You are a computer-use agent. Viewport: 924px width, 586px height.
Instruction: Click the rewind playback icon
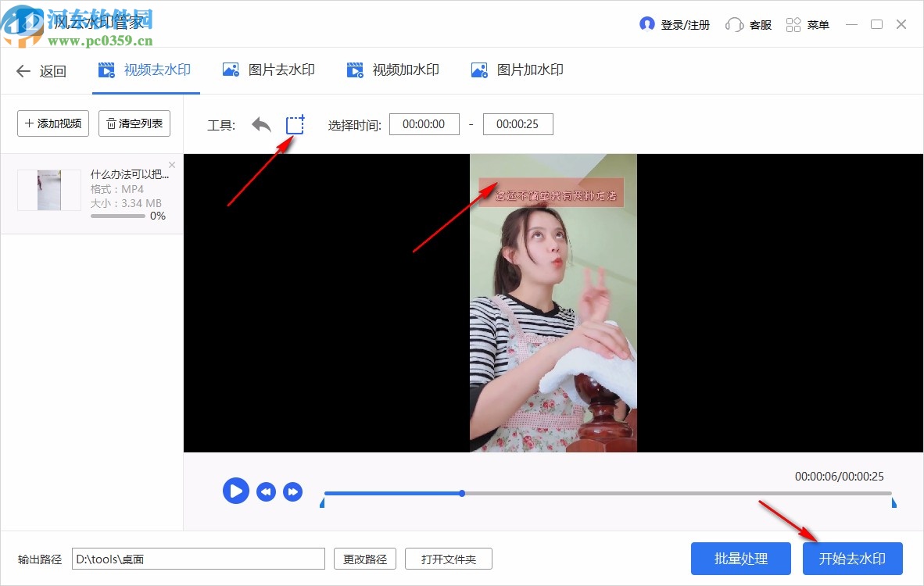pos(266,491)
